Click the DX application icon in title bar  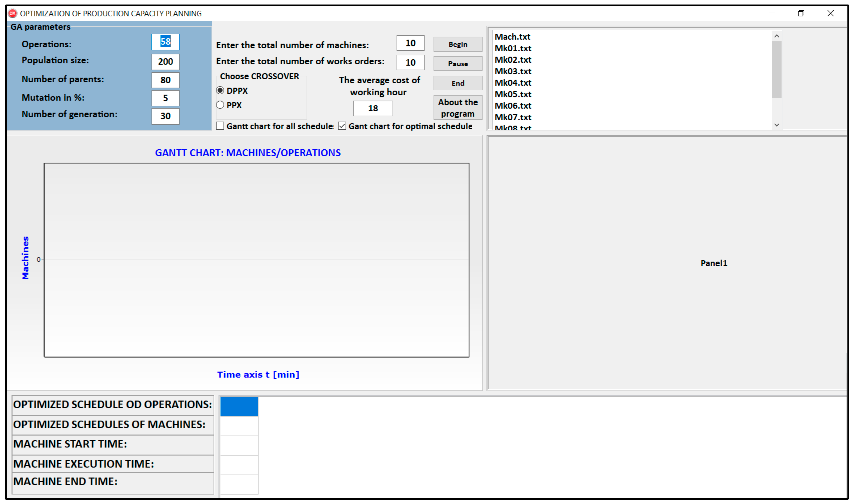[x=12, y=13]
